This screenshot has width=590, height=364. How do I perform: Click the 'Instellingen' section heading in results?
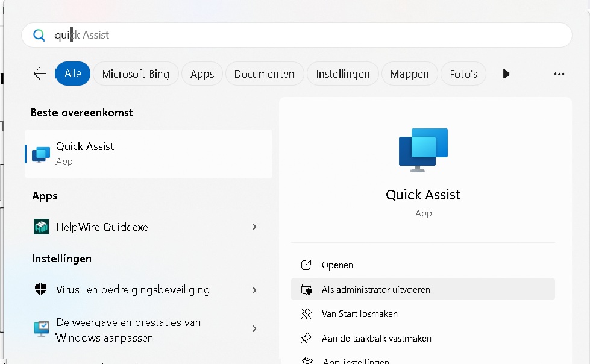(x=62, y=259)
